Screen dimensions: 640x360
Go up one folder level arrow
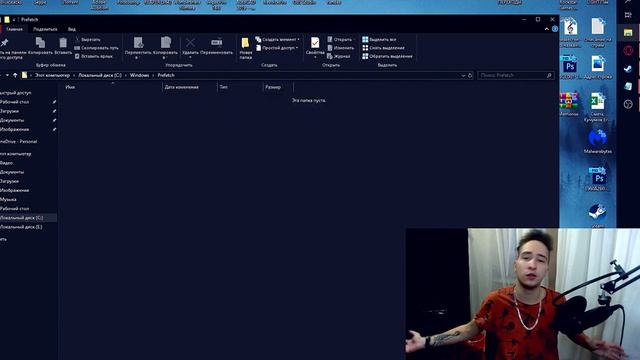point(15,75)
